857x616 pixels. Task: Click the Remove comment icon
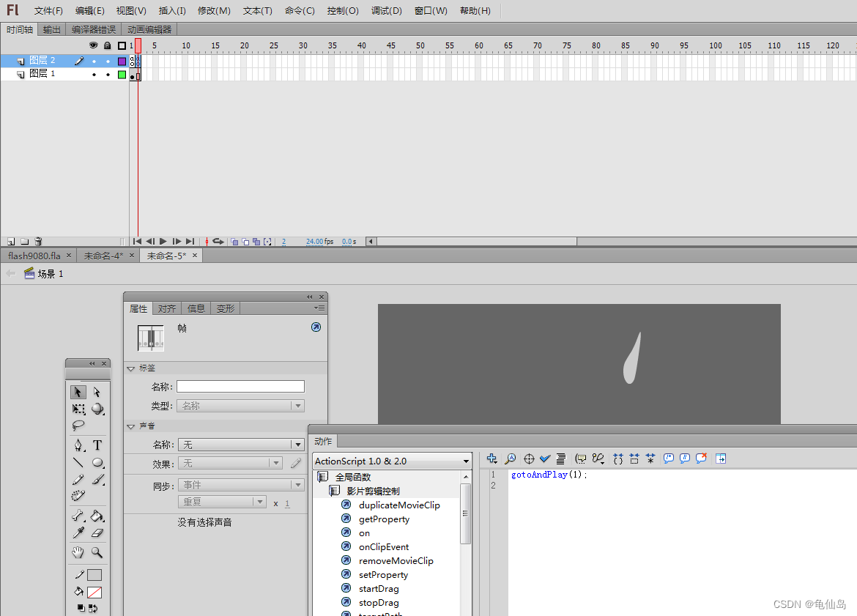pyautogui.click(x=701, y=459)
